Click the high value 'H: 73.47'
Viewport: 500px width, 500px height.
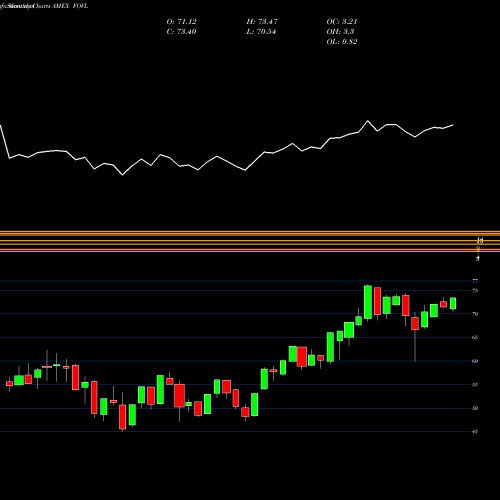pyautogui.click(x=262, y=22)
